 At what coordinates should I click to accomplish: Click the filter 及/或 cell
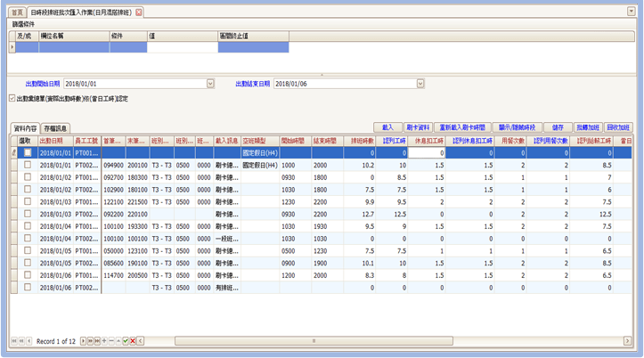[27, 47]
